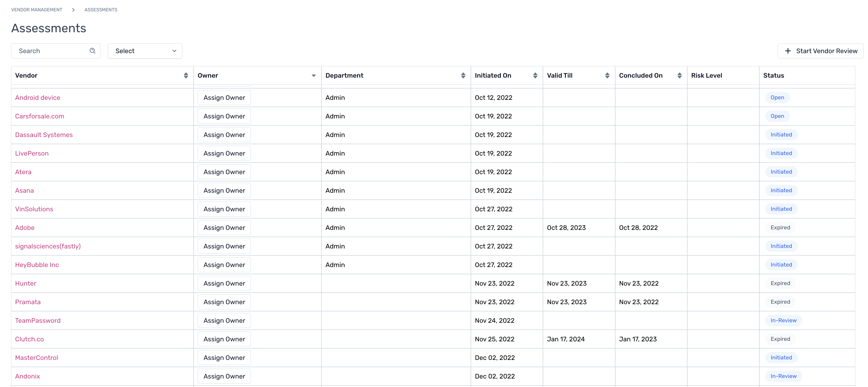
Task: Click the search magnifier icon
Action: [x=92, y=51]
